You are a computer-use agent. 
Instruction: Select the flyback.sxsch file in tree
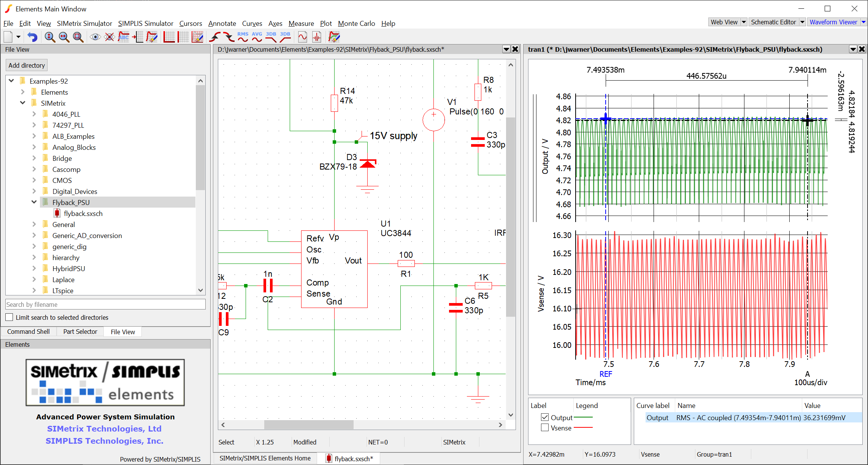[83, 213]
